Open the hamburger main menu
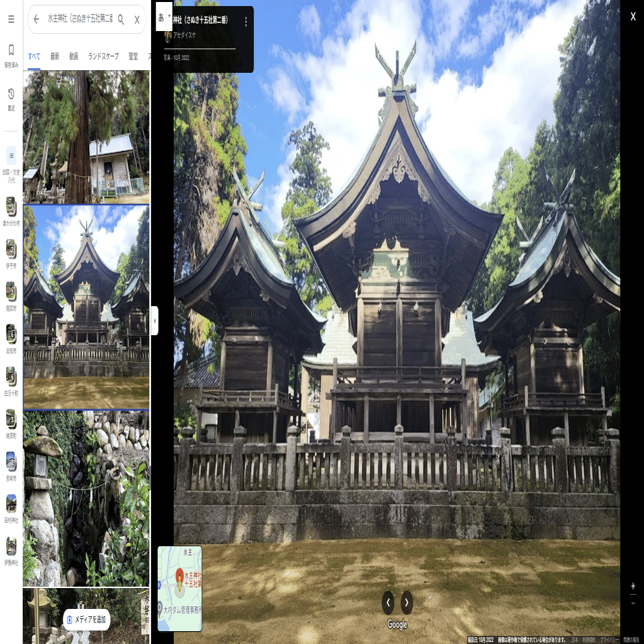This screenshot has height=644, width=644. [x=11, y=19]
